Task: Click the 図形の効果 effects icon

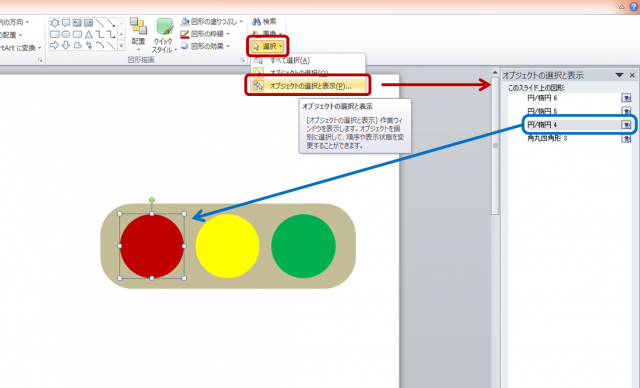Action: pos(185,46)
